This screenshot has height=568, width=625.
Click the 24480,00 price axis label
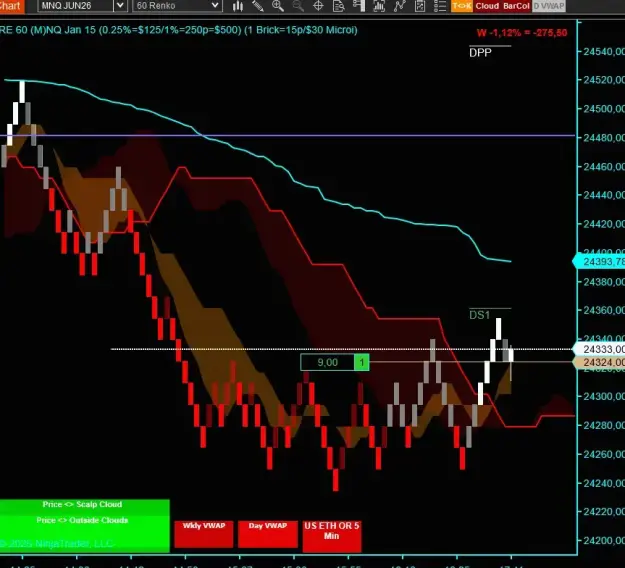pyautogui.click(x=603, y=138)
